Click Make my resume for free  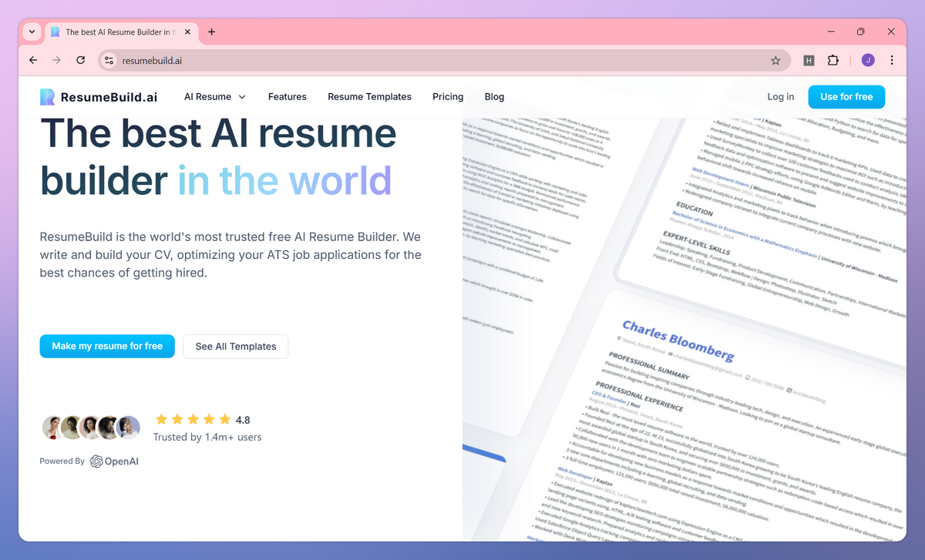tap(107, 347)
